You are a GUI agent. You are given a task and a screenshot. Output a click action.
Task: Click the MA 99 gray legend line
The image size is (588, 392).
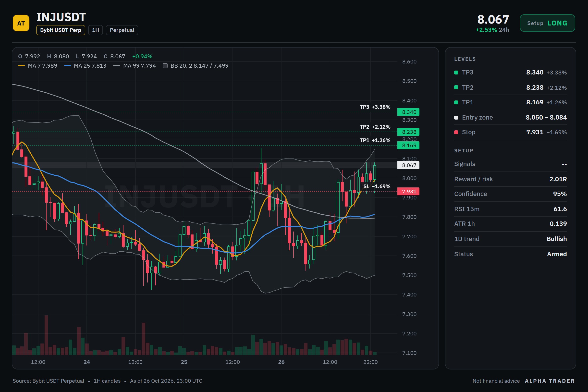pos(117,66)
